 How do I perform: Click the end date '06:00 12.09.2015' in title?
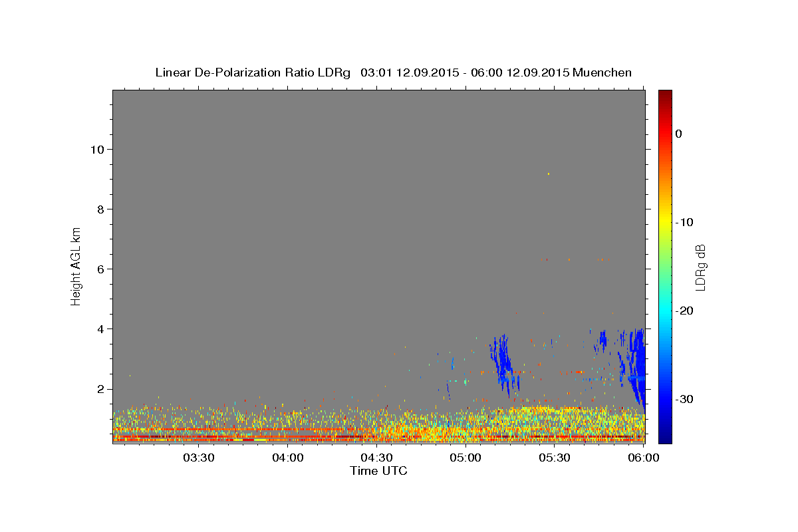pyautogui.click(x=519, y=72)
